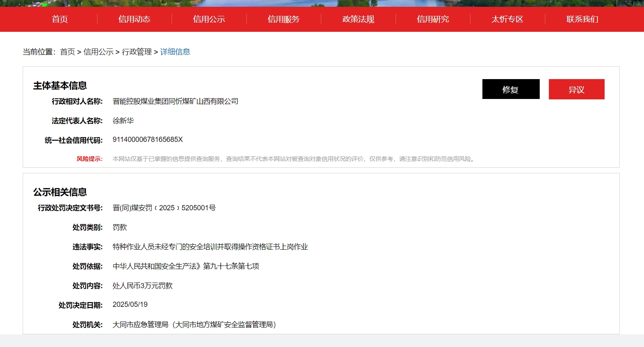
Task: Click the 处罚依据 field label
Action: [88, 266]
